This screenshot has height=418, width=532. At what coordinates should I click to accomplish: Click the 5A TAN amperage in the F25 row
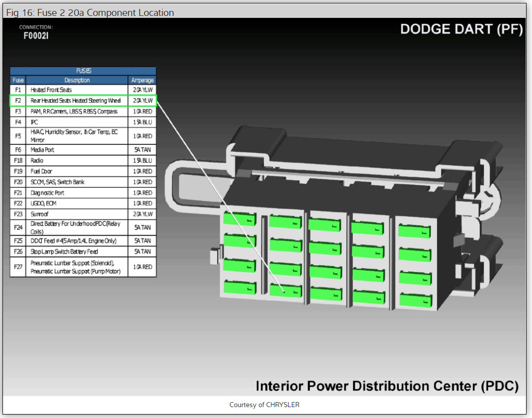click(x=143, y=241)
